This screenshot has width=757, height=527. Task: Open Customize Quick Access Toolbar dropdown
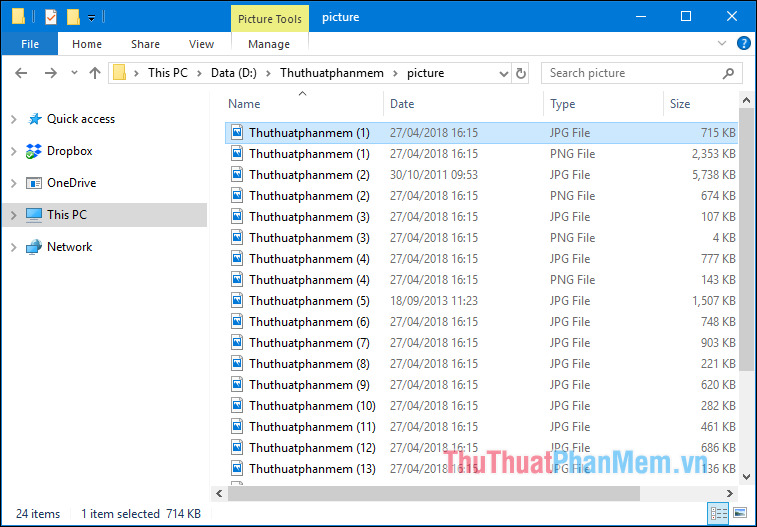tap(91, 18)
